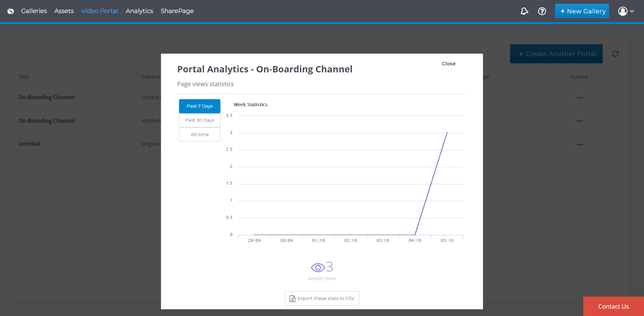Click the CSV file icon on export button
Screen dimensions: 644x316
(x=292, y=299)
